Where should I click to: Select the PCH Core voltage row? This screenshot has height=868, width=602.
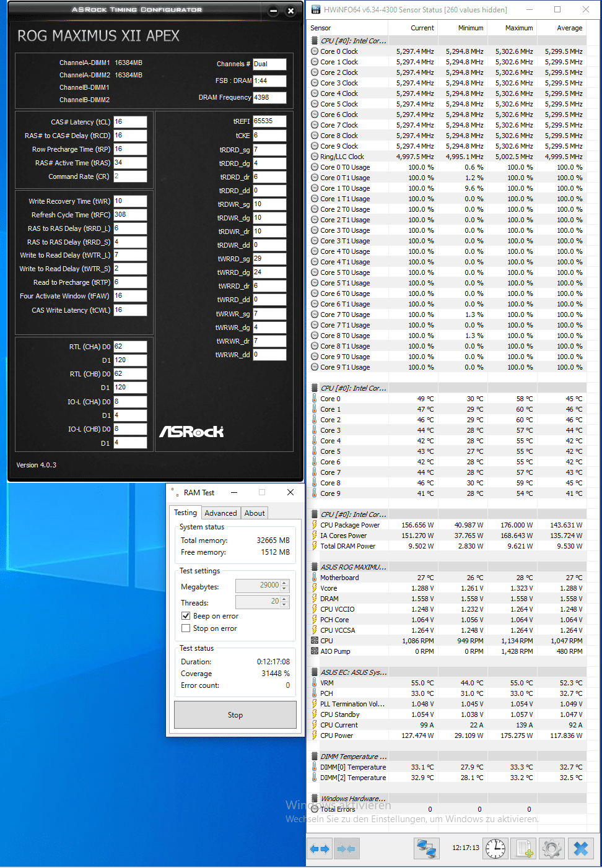[x=447, y=620]
